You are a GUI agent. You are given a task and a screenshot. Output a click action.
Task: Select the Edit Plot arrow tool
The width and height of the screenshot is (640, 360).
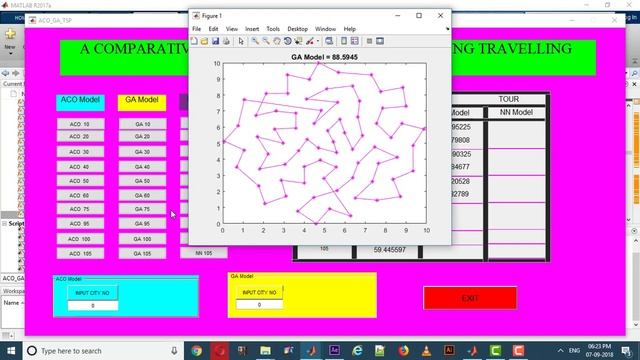click(x=241, y=41)
